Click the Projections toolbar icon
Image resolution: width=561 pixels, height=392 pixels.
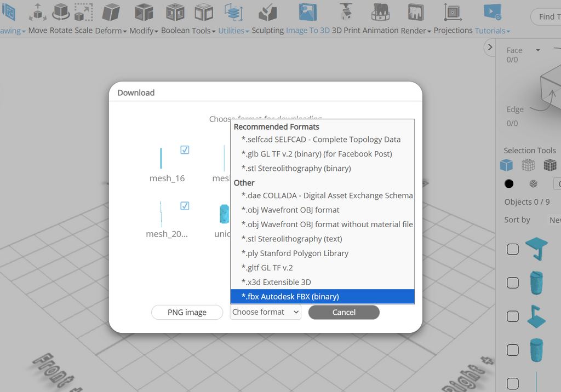tap(453, 12)
